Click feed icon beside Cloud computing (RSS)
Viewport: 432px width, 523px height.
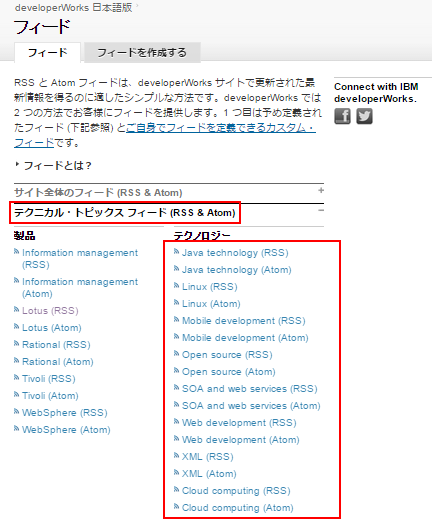point(176,489)
